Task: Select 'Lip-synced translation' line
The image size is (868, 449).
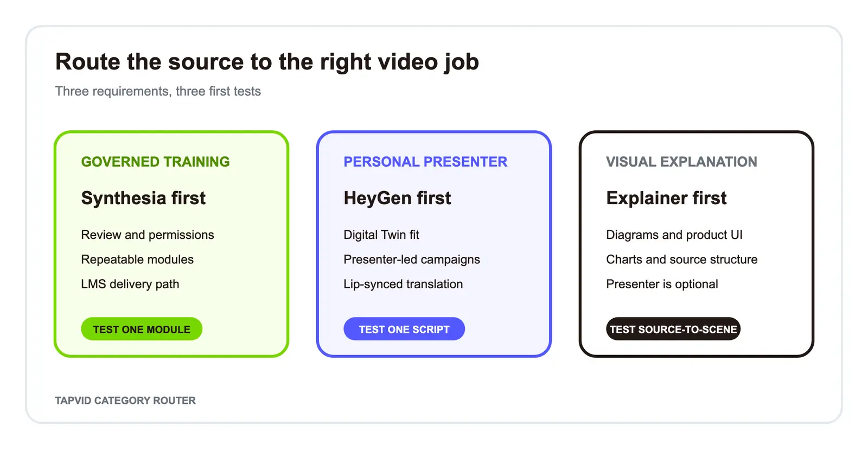Action: tap(403, 284)
